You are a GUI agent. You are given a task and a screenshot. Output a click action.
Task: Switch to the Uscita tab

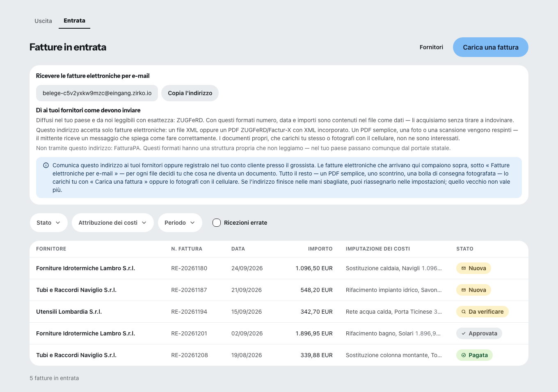coord(43,21)
